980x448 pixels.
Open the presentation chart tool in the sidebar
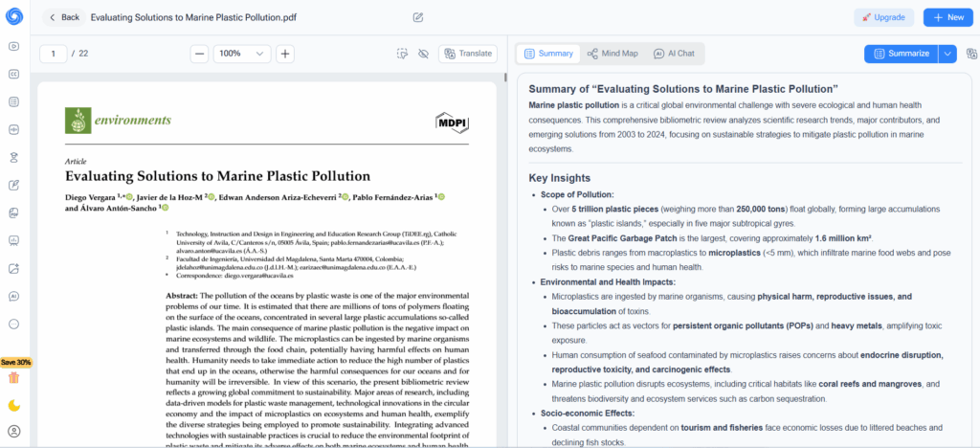[x=13, y=240]
